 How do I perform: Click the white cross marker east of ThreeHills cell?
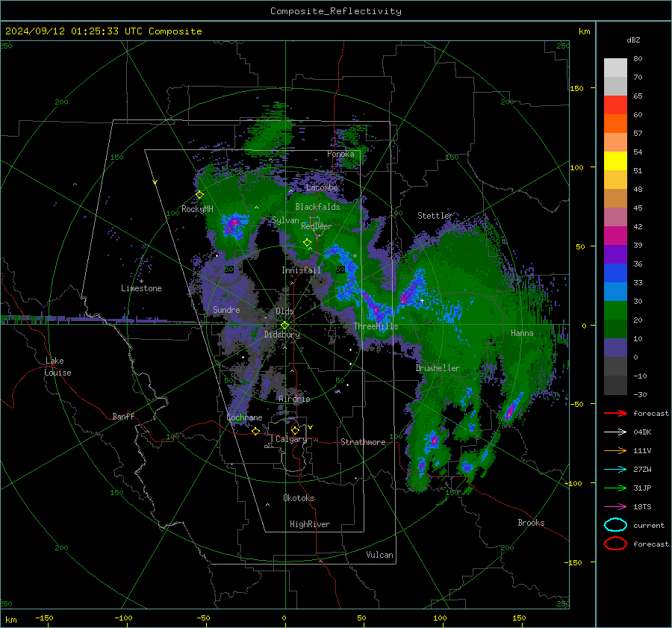[422, 301]
